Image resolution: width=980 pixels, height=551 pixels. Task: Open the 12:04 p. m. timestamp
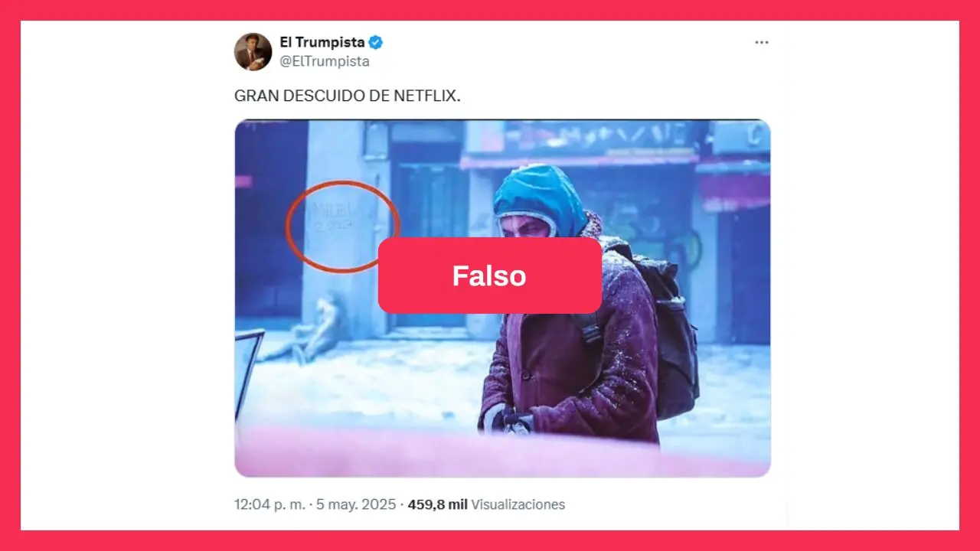[269, 504]
